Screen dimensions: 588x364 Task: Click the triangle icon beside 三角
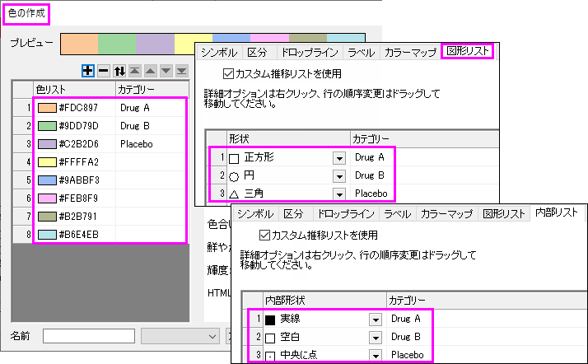[x=234, y=194]
